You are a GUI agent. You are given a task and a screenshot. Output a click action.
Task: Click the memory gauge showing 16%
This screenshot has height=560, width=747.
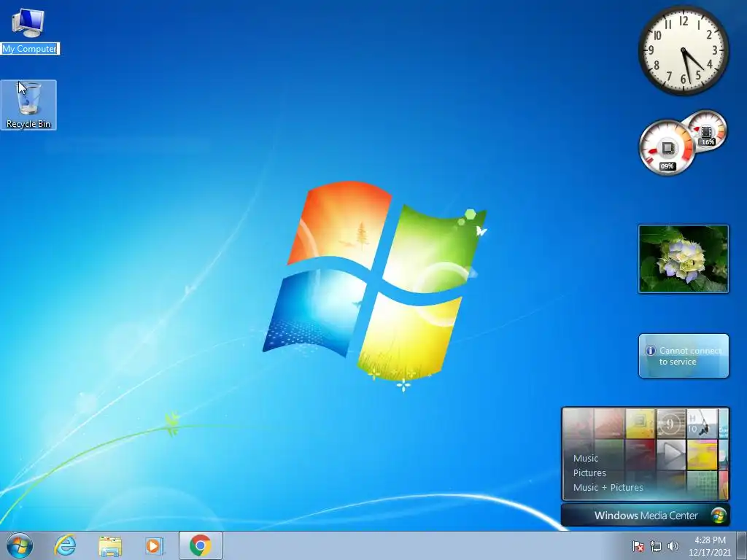pyautogui.click(x=708, y=131)
